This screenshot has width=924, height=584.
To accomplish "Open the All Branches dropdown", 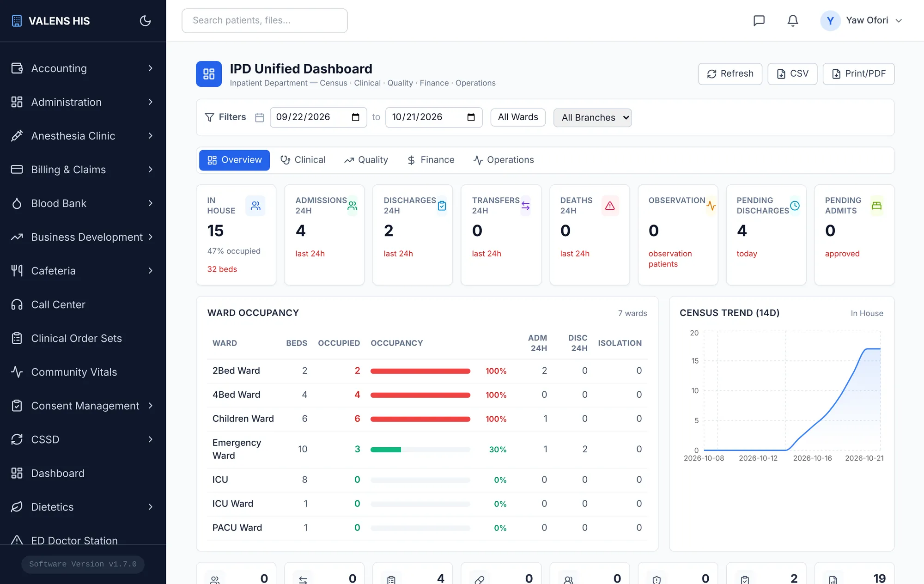I will click(x=592, y=117).
